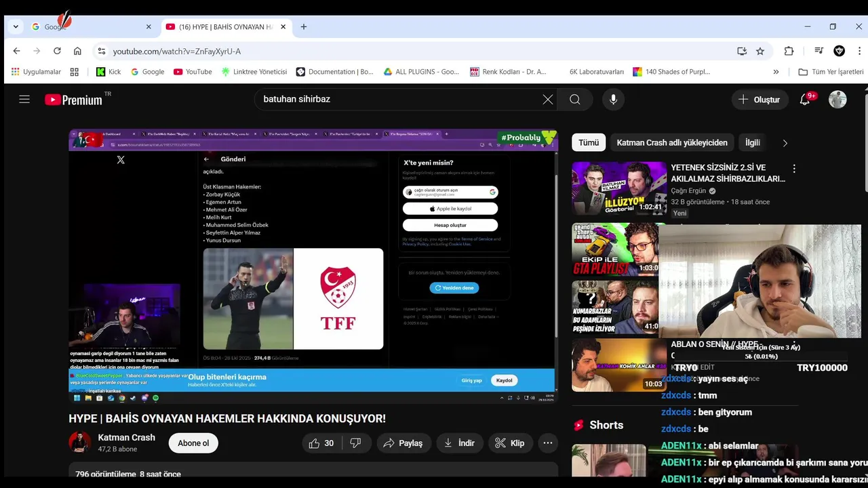
Task: Open Katman Crash channel avatar
Action: pyautogui.click(x=80, y=443)
